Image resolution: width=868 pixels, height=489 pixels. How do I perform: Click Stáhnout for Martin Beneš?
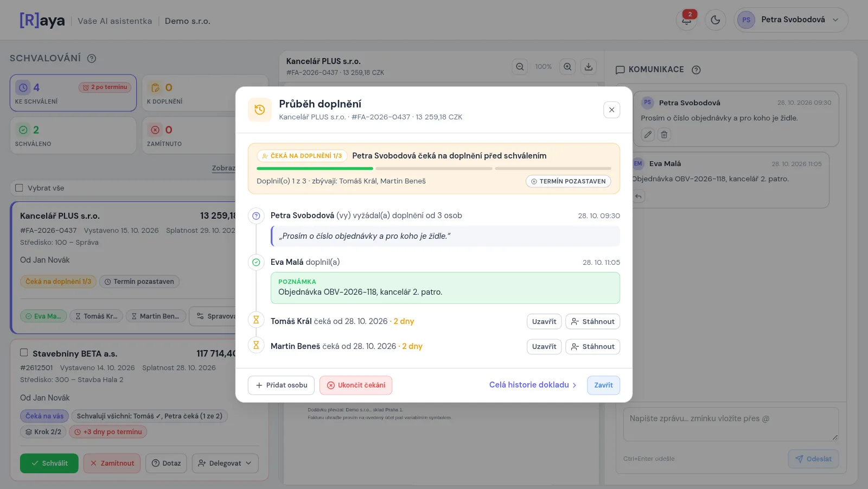click(x=592, y=346)
